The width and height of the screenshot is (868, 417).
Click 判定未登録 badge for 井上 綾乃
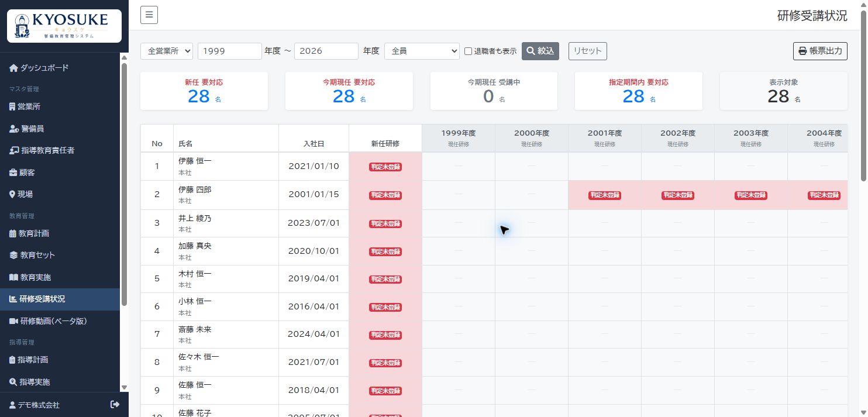(385, 223)
